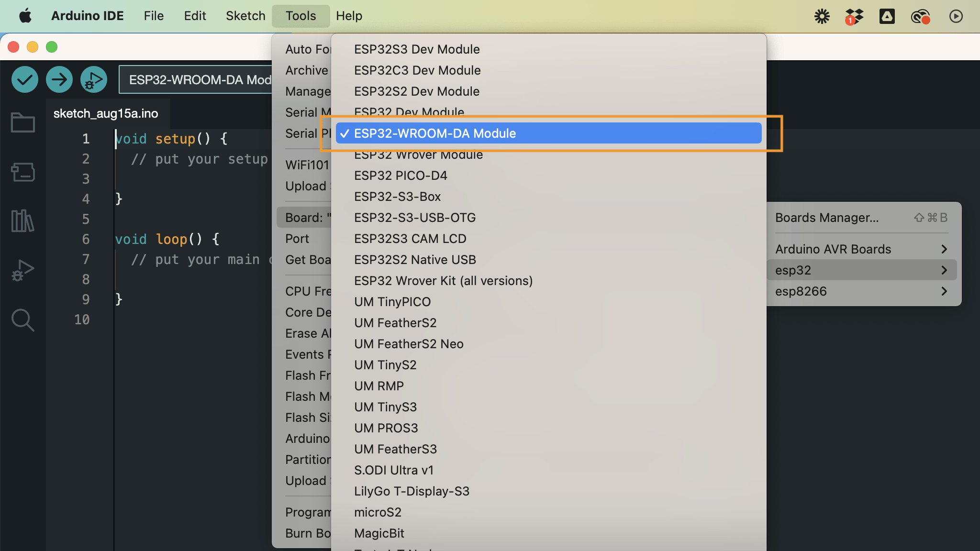This screenshot has width=980, height=551.
Task: Click the CPU Frequency item in Tools menu
Action: [x=304, y=291]
